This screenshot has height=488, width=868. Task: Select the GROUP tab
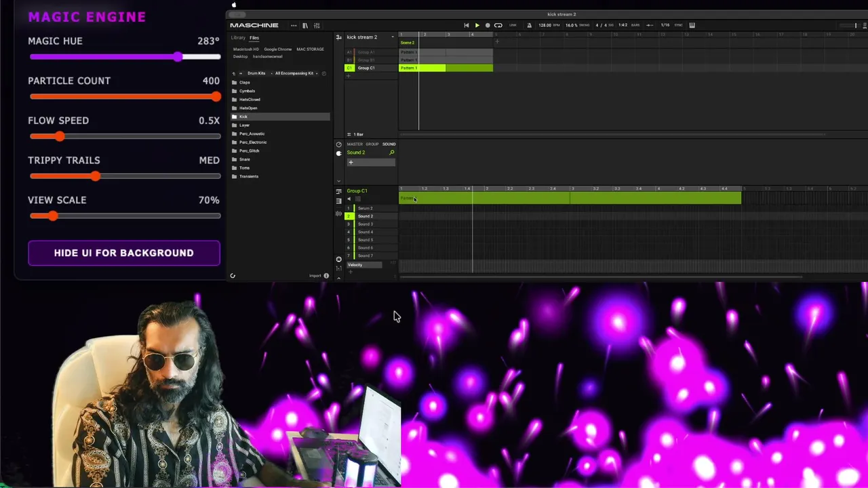tap(372, 144)
